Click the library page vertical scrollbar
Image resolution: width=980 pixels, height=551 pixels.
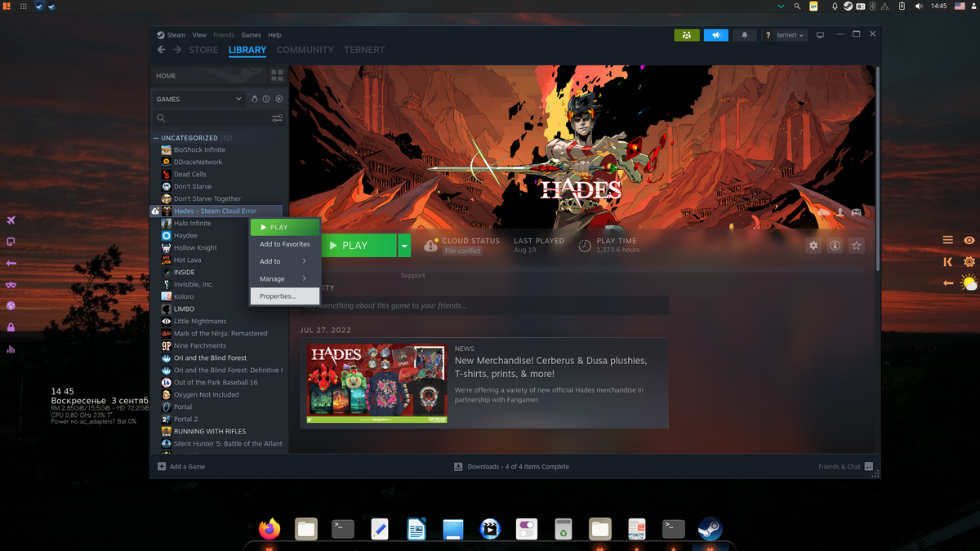tap(878, 167)
